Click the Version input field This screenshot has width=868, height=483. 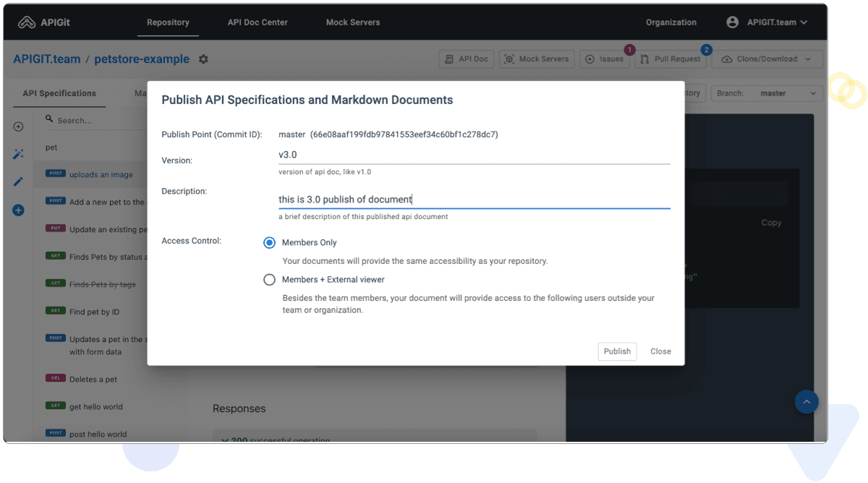tap(474, 155)
